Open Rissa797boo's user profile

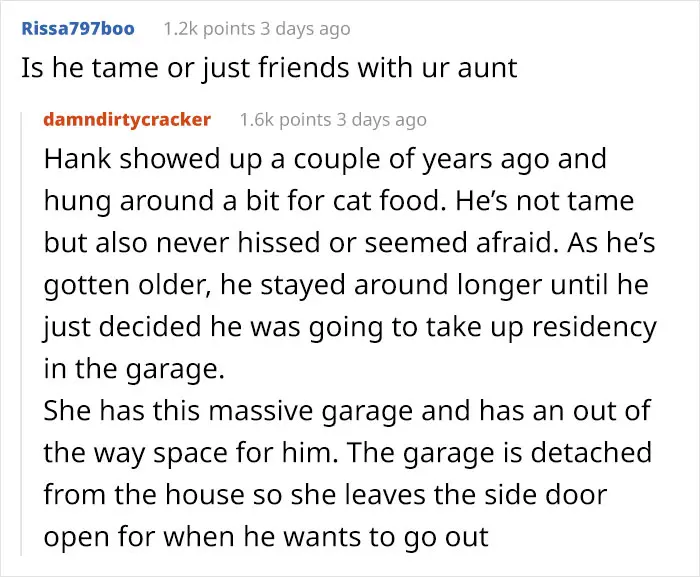(77, 28)
